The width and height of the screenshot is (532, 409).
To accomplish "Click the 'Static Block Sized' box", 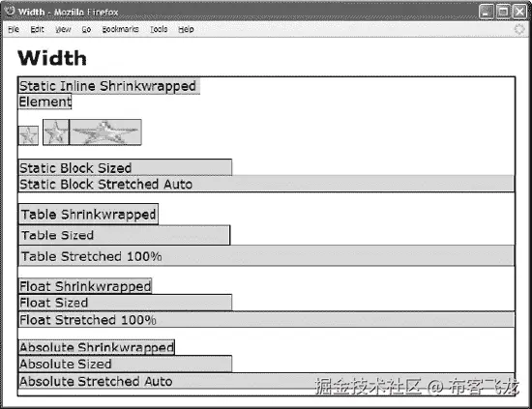I will tap(125, 167).
